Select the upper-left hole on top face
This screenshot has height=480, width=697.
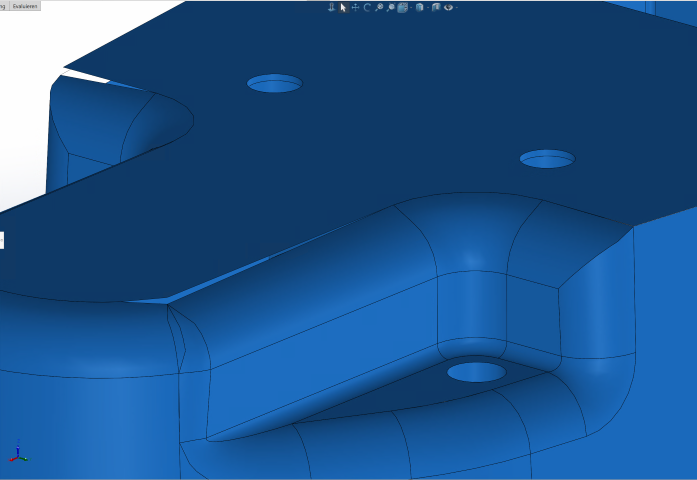pyautogui.click(x=275, y=84)
